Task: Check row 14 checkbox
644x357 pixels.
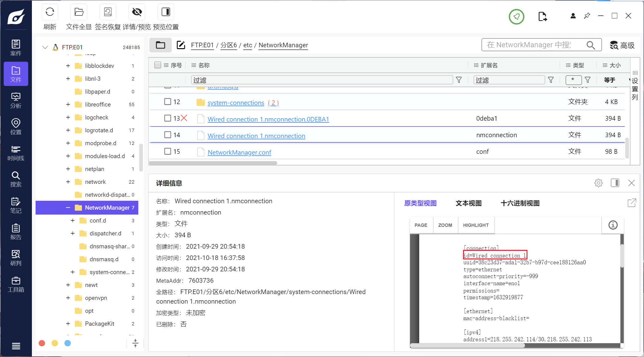Action: tap(167, 135)
